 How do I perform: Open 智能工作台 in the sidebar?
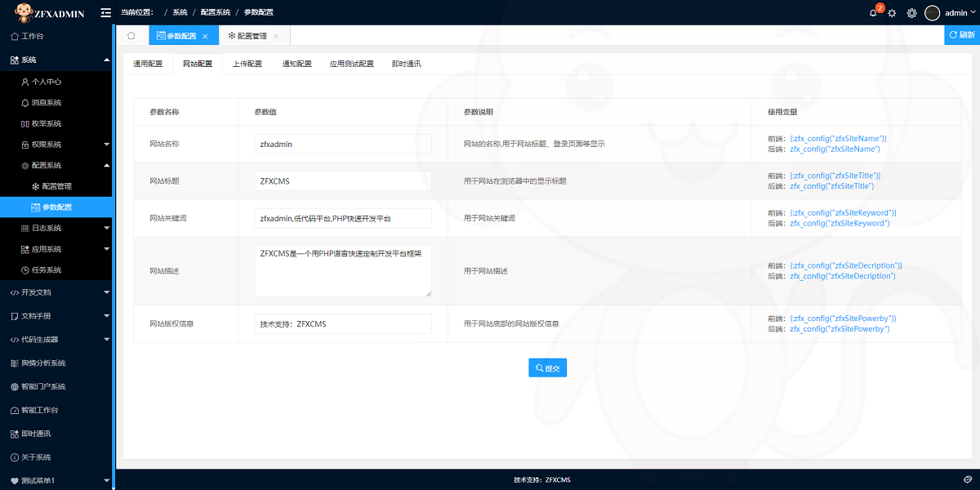(56, 410)
